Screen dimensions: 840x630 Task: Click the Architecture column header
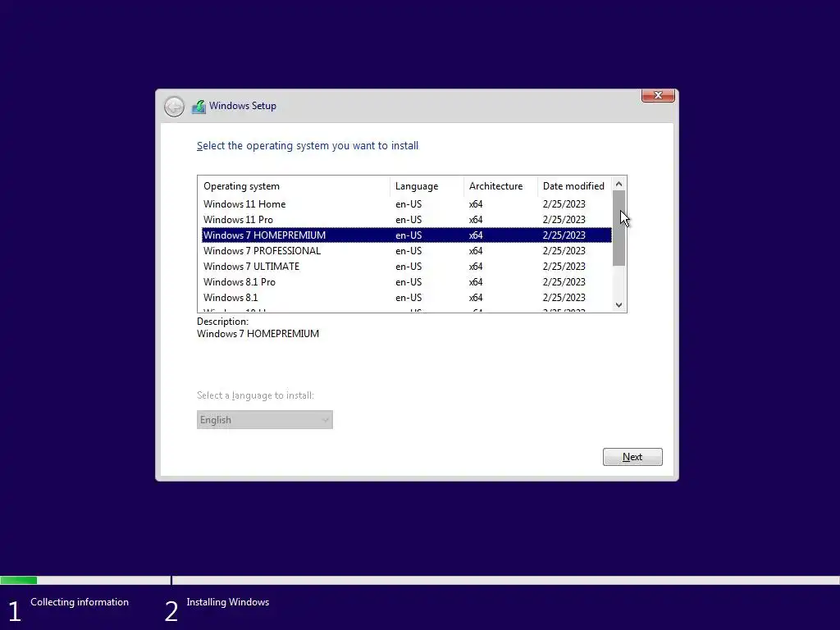pos(500,186)
